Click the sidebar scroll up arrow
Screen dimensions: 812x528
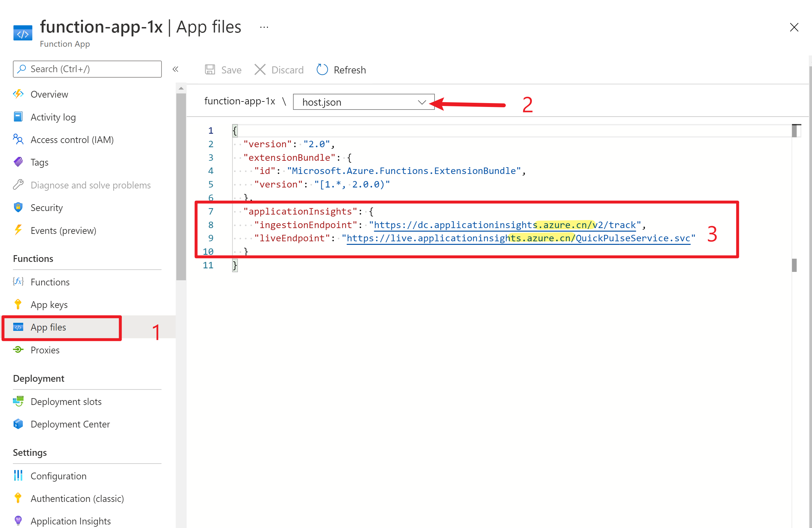[181, 89]
